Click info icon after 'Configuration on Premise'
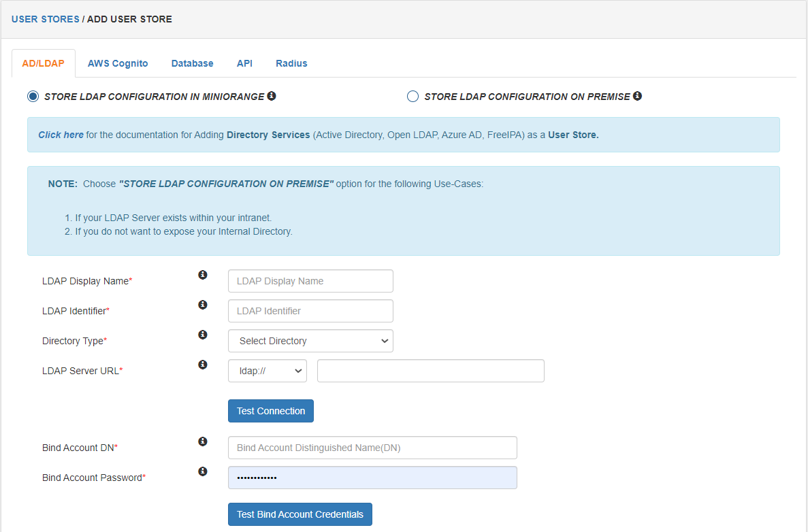 [637, 96]
